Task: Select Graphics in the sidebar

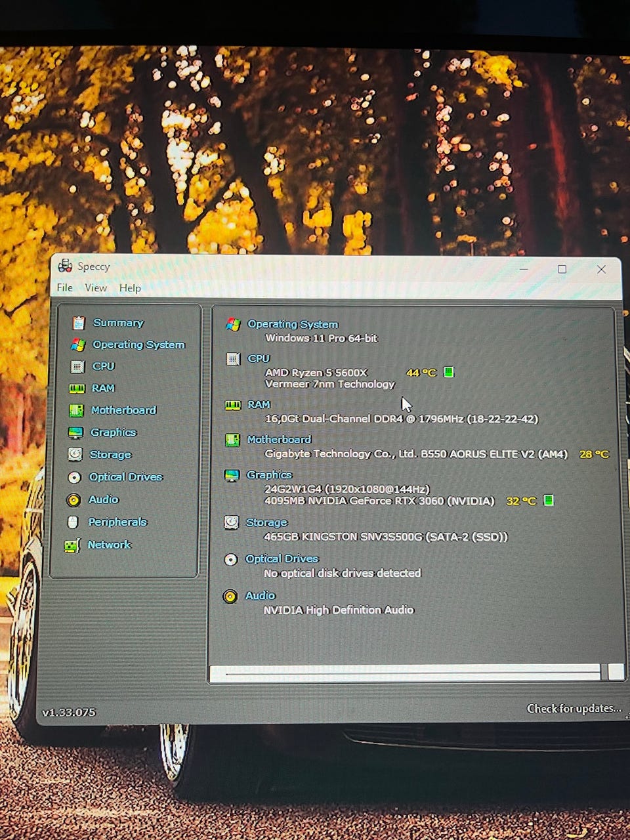Action: [113, 432]
